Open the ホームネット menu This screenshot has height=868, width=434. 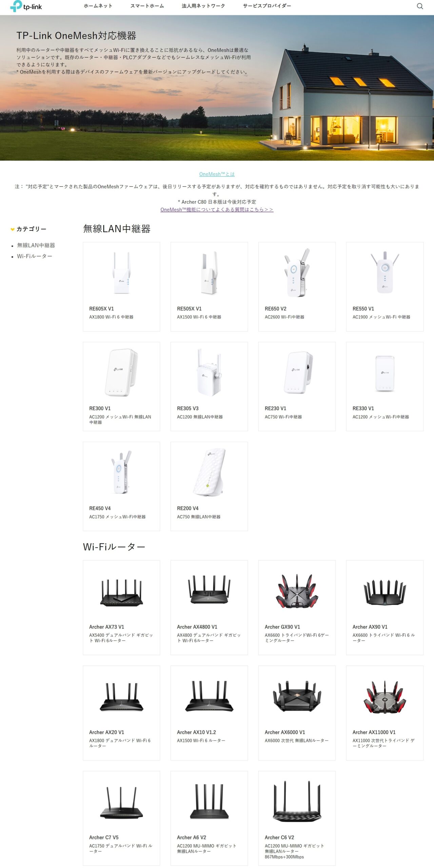coord(98,6)
